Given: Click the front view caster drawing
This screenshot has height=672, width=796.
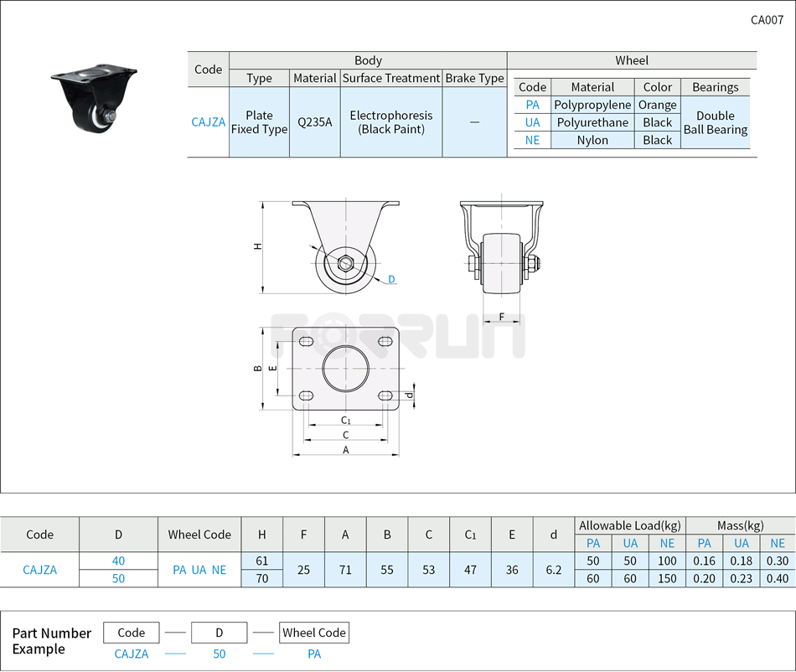Looking at the screenshot, I should coord(501,247).
